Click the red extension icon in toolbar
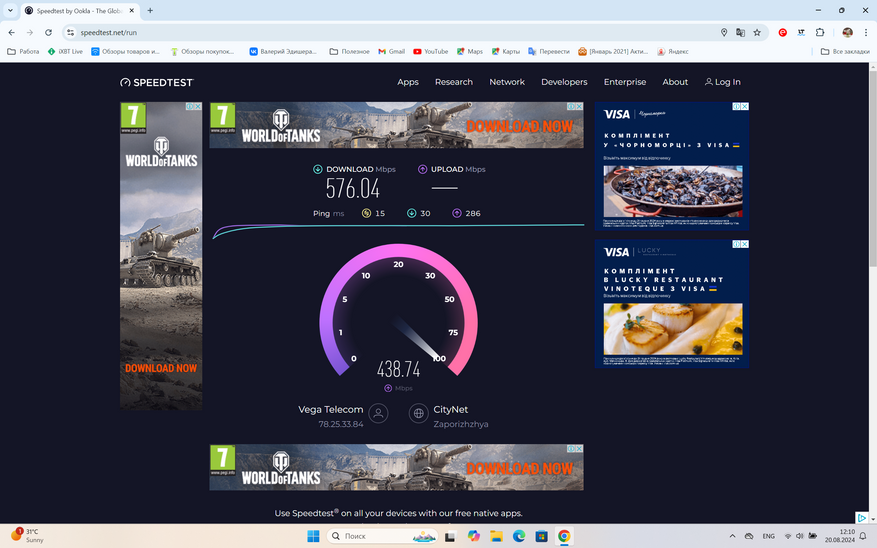This screenshot has width=877, height=548. (x=782, y=32)
